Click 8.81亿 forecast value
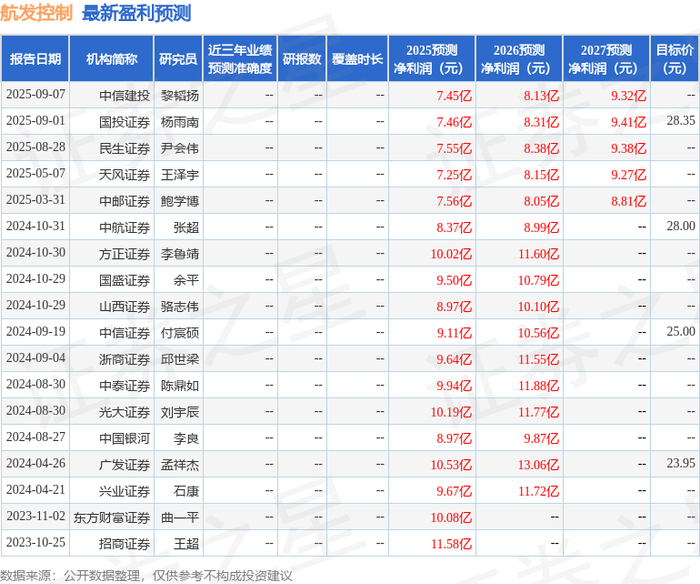This screenshot has width=700, height=584. pos(629,201)
